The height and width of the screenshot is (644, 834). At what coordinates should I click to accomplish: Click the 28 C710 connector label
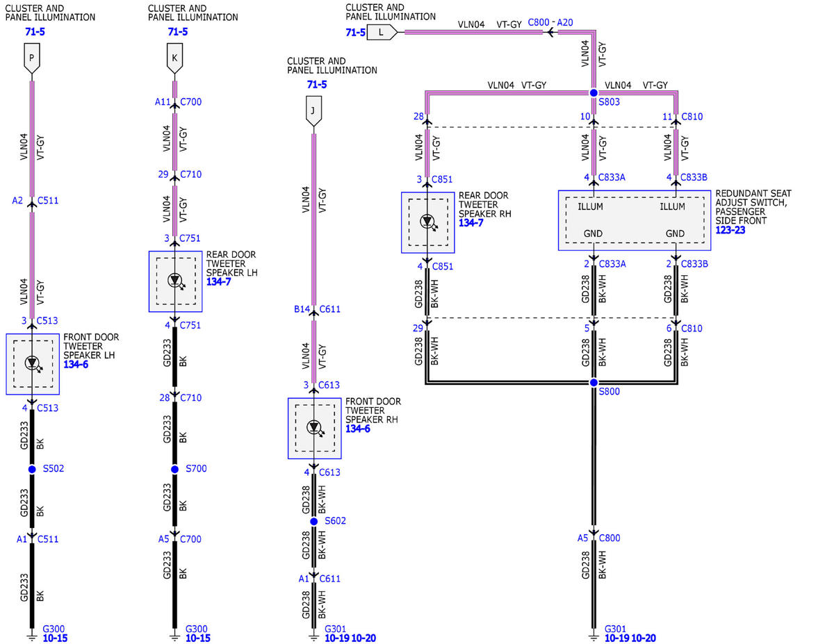pyautogui.click(x=179, y=397)
